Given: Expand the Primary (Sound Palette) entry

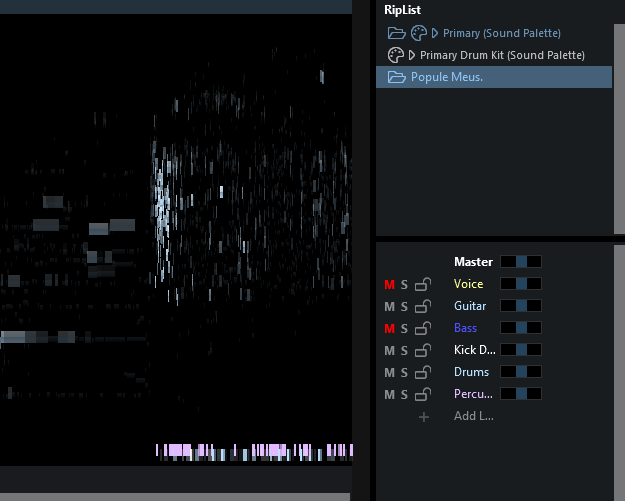Looking at the screenshot, I should click(x=435, y=33).
